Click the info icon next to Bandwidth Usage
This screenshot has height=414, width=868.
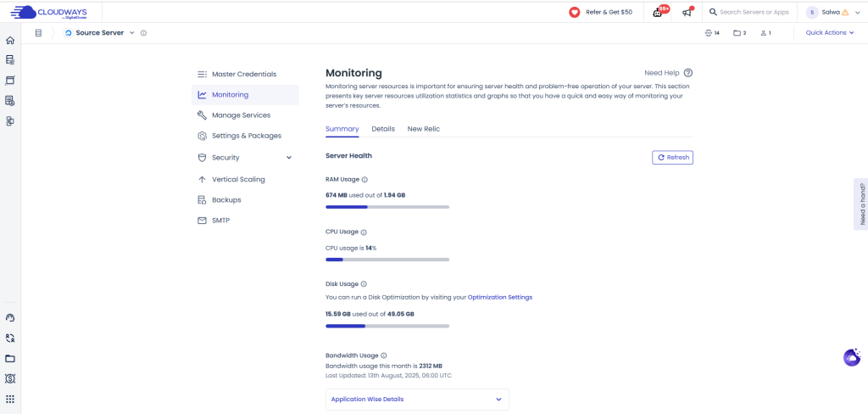pyautogui.click(x=384, y=355)
